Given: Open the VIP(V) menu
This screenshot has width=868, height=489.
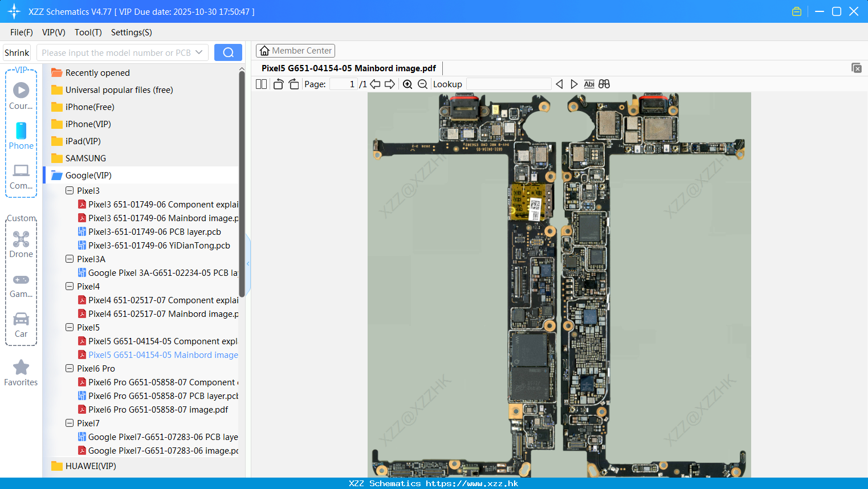Looking at the screenshot, I should point(54,32).
